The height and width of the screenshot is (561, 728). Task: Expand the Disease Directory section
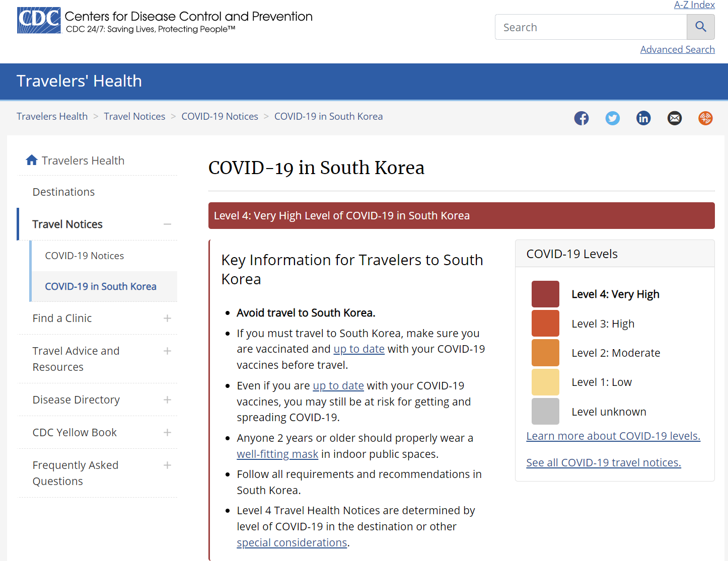tap(167, 399)
